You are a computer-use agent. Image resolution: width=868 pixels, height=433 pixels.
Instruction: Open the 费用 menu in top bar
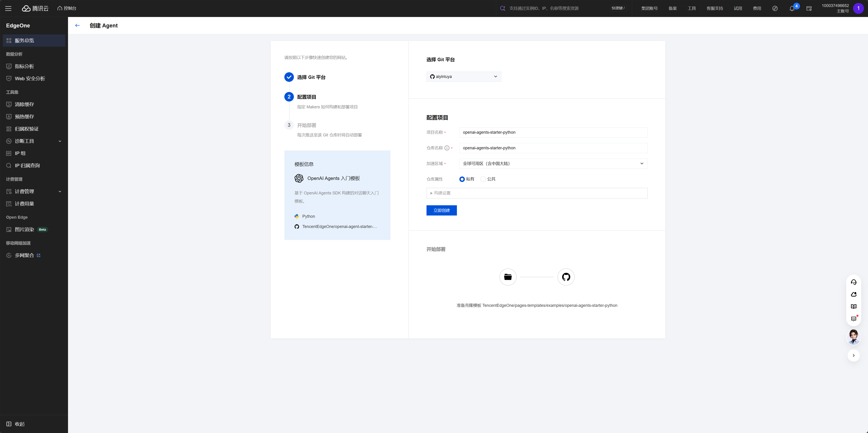pyautogui.click(x=757, y=8)
